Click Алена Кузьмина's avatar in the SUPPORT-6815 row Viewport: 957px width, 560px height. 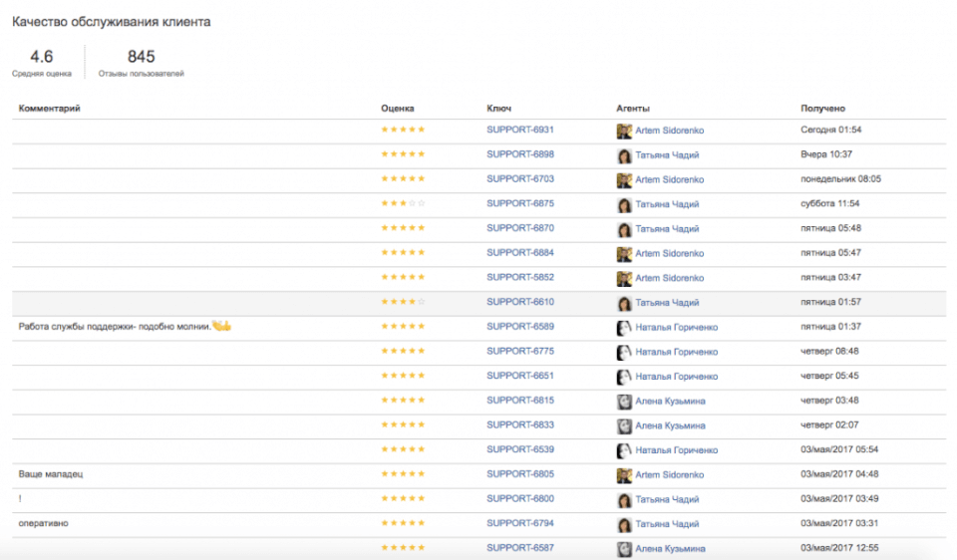pos(624,401)
